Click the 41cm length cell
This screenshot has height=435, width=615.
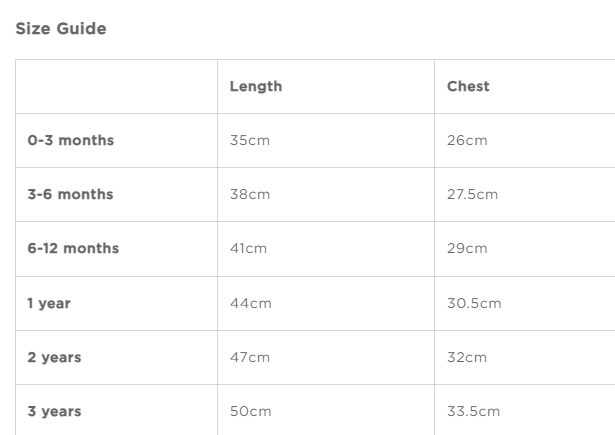coord(249,248)
